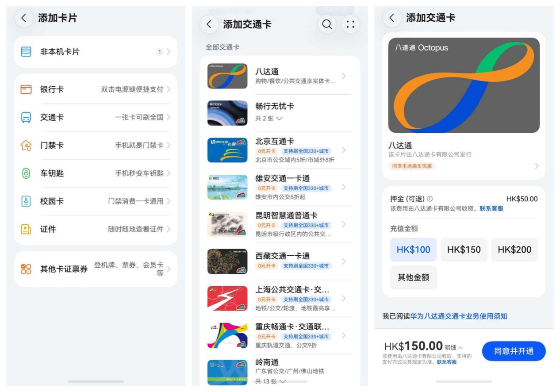This screenshot has height=392, width=560.
Task: Tap the 证件 ID icon
Action: 27,229
